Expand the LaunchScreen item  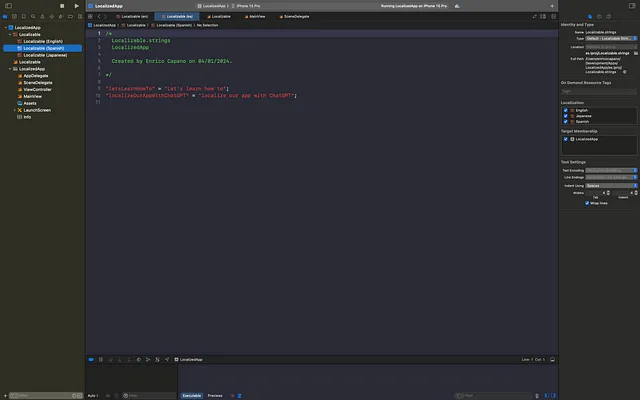[14, 110]
